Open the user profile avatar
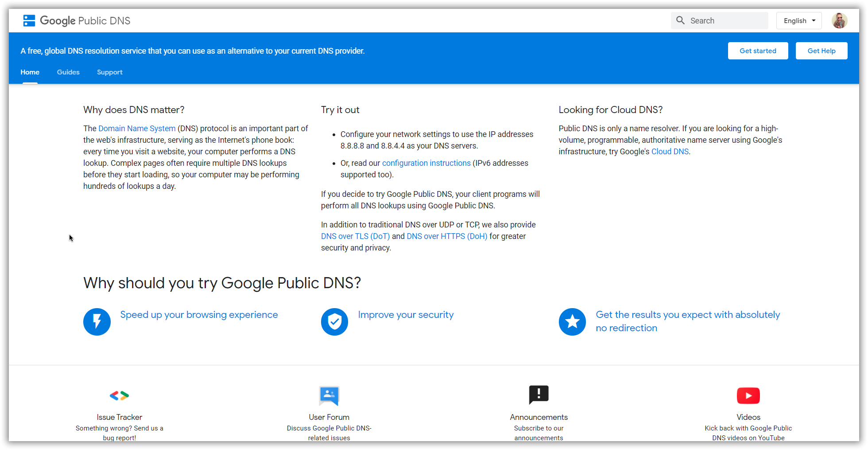This screenshot has height=450, width=868. pos(839,20)
